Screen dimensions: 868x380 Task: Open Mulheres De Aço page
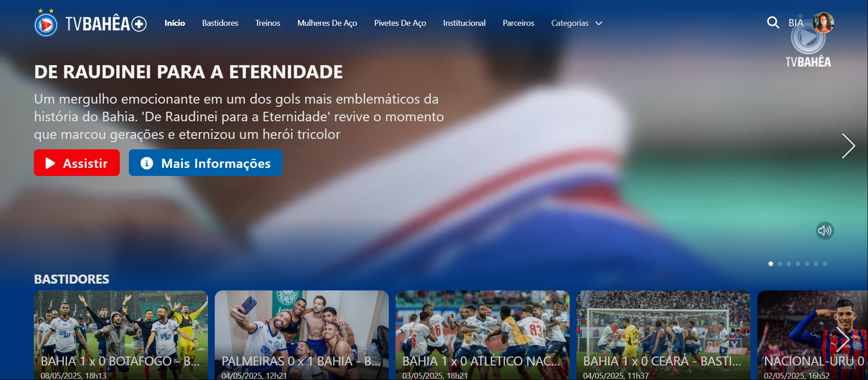point(327,23)
